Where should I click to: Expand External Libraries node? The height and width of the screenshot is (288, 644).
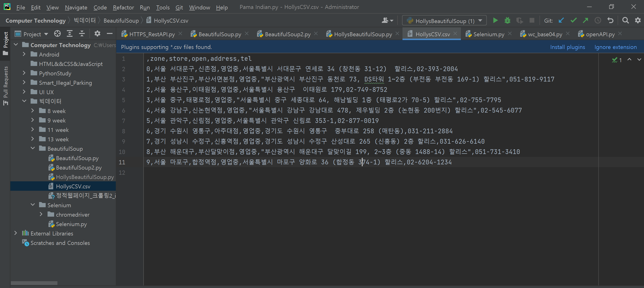point(16,233)
